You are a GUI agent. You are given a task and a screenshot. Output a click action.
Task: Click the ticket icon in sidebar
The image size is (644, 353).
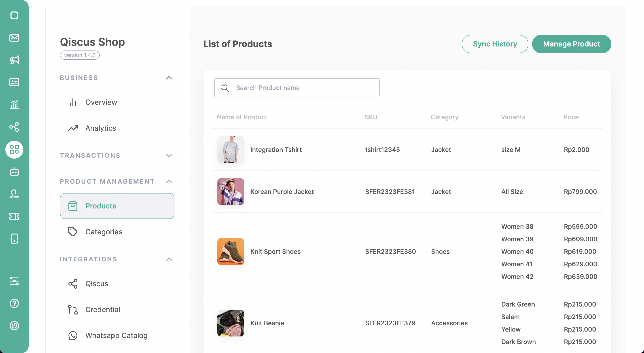[14, 216]
